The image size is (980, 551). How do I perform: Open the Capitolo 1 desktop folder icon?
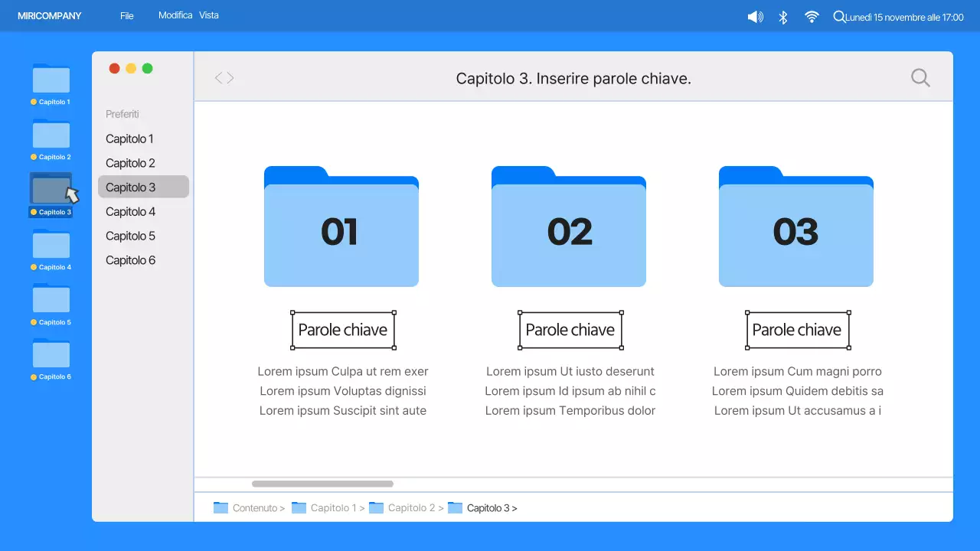tap(51, 80)
